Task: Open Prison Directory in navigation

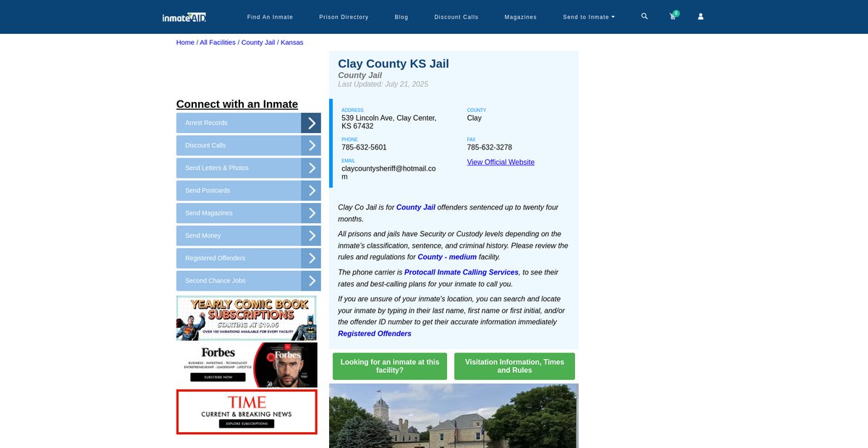Action: pos(344,17)
